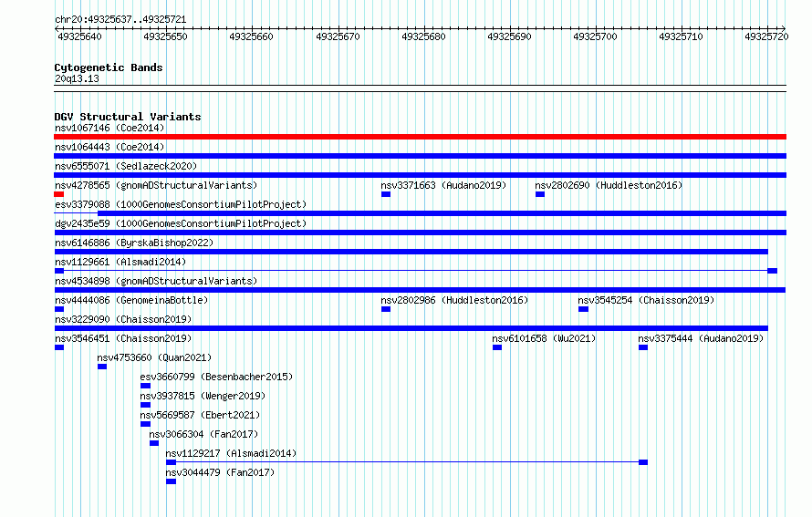Click nsv3066304 (Fan2017) label

tap(203, 434)
